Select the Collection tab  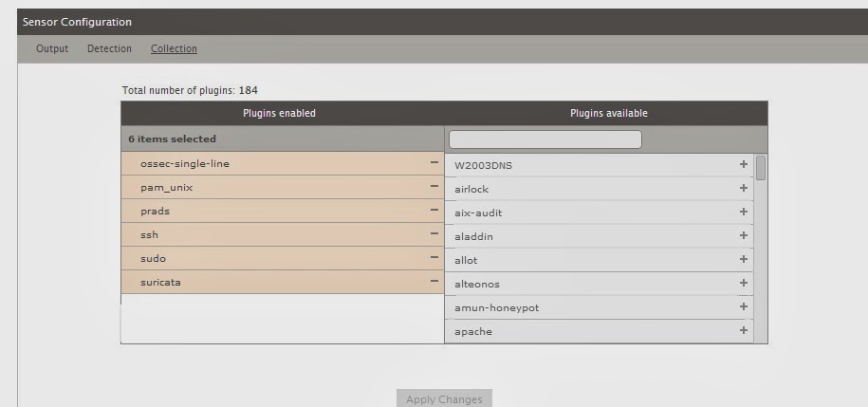pos(174,48)
